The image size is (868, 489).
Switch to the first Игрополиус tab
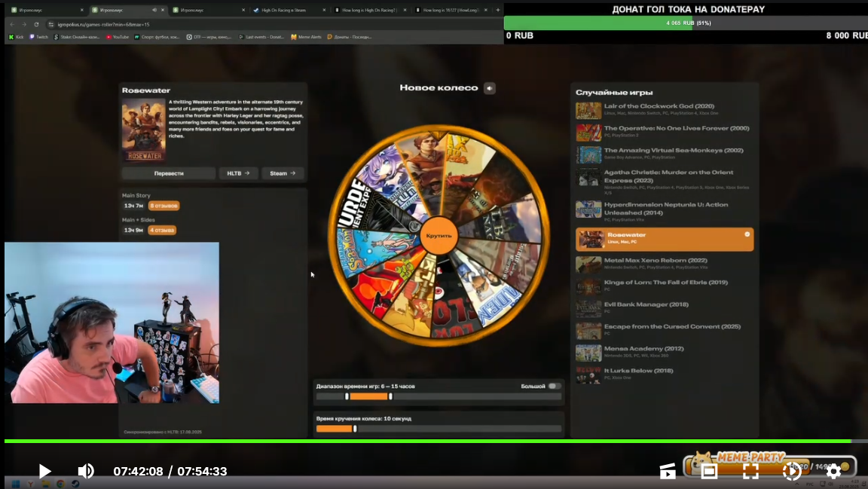pyautogui.click(x=46, y=10)
